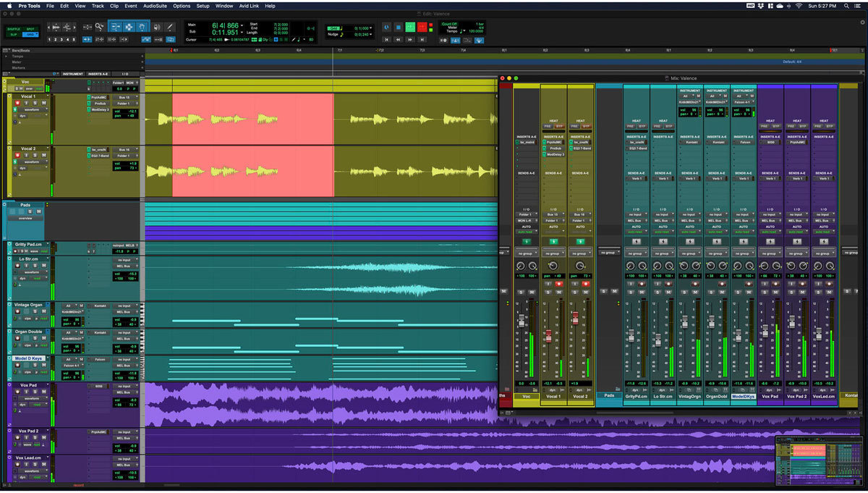868x493 pixels.
Task: Select the Pencil tool
Action: [x=170, y=27]
